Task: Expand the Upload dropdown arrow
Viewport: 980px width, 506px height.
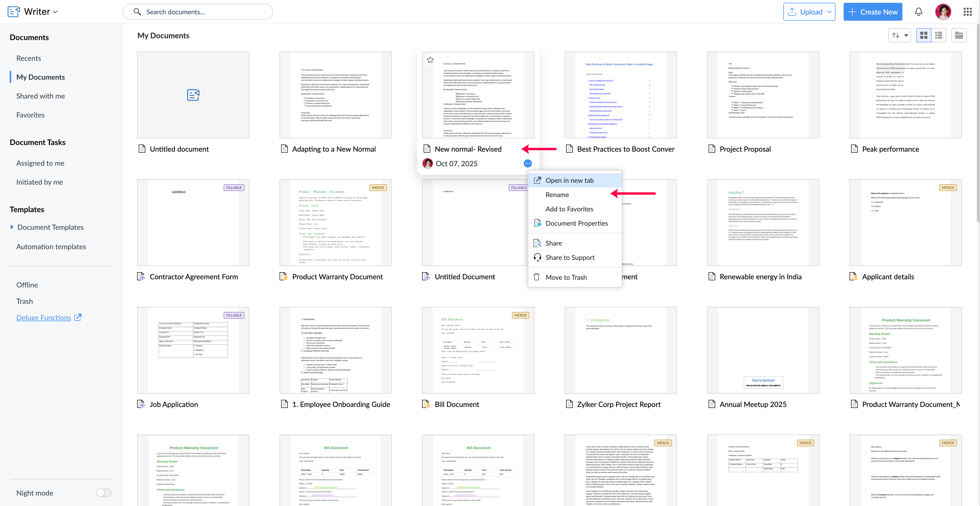Action: (x=829, y=12)
